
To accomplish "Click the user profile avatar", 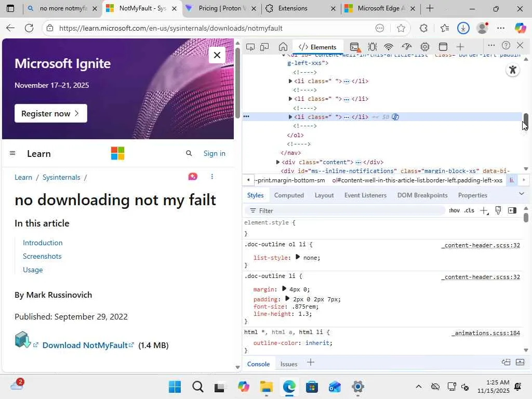I will pyautogui.click(x=482, y=28).
